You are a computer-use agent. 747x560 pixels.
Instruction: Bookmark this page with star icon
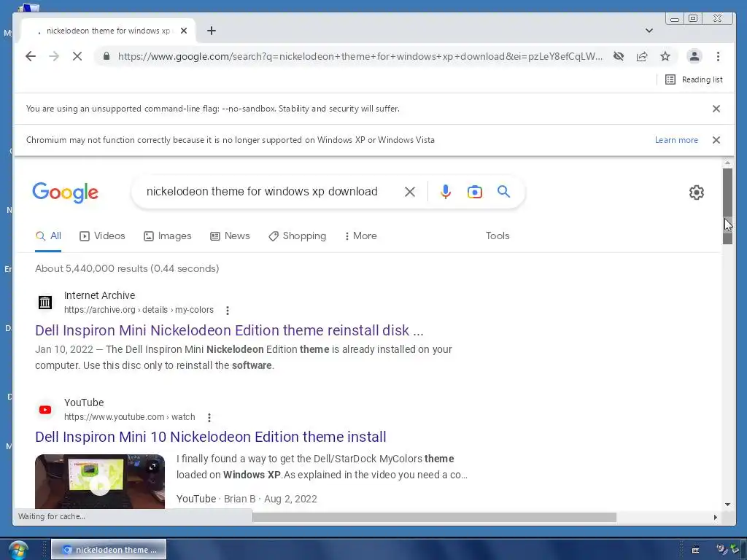pyautogui.click(x=665, y=56)
